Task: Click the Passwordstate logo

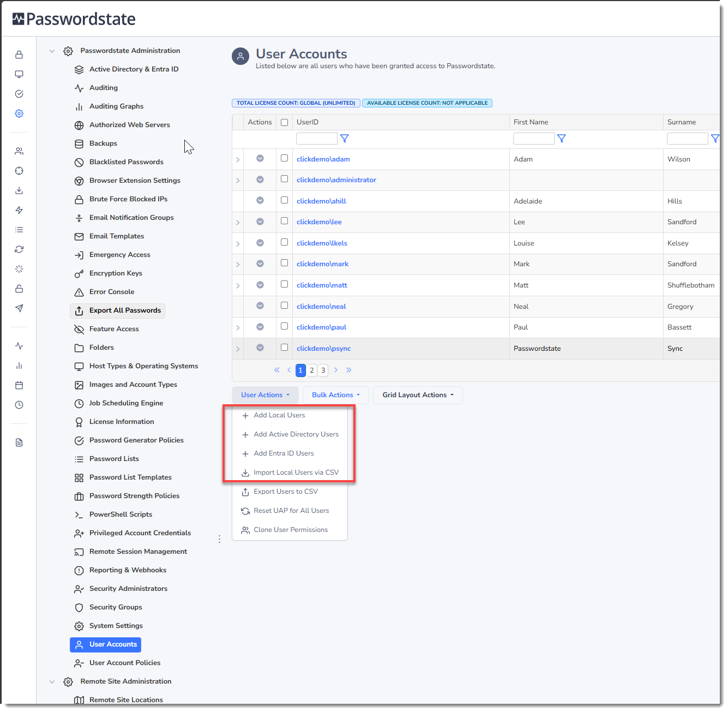Action: 74,19
